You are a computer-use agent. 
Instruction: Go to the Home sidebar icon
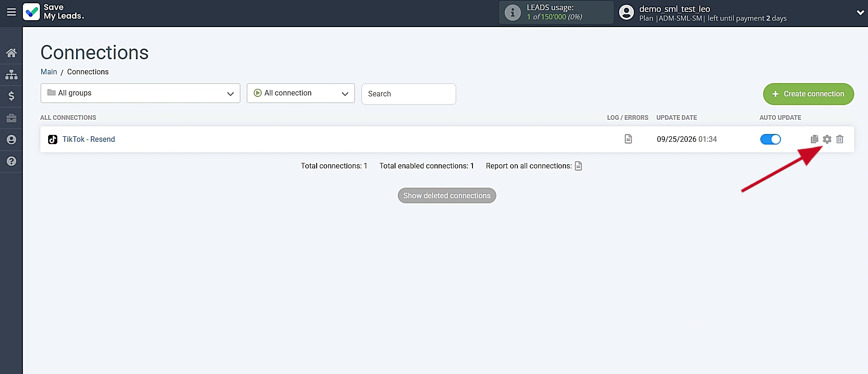[x=11, y=53]
